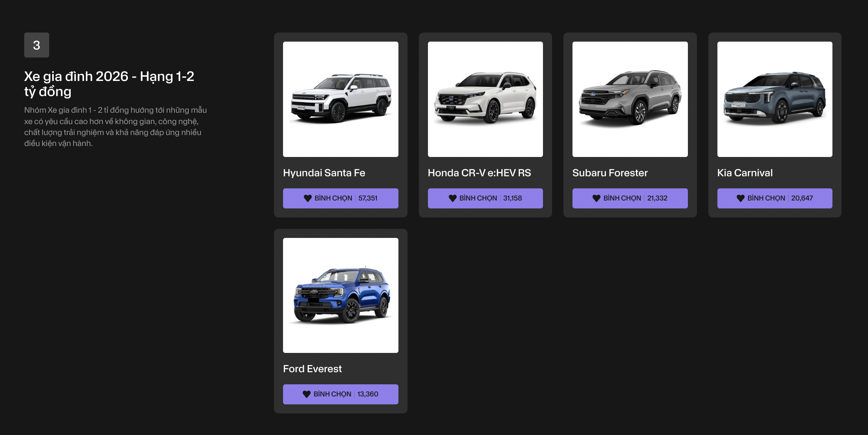Vote for Hyundai Santa Fe with BÌNH CHỌN

coord(341,198)
